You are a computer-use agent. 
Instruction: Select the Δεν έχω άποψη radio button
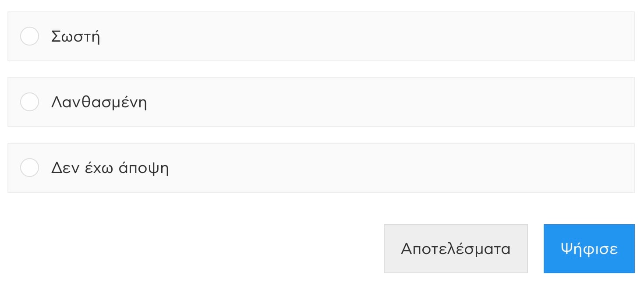pyautogui.click(x=30, y=168)
